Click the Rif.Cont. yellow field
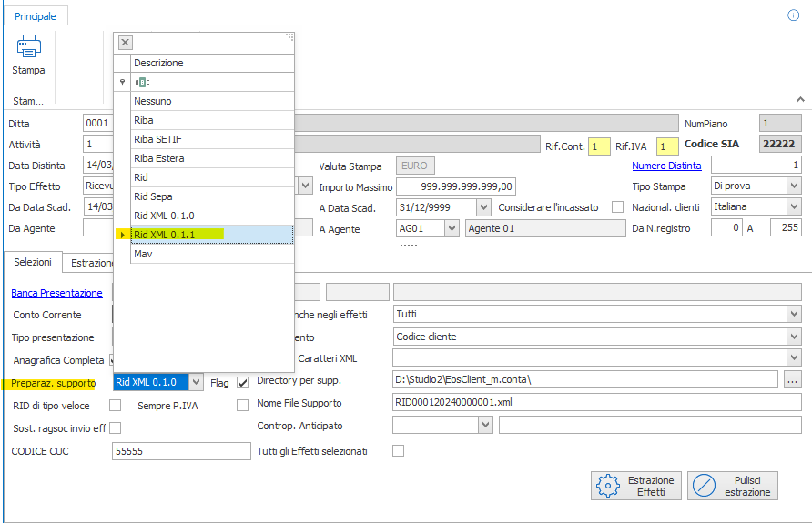The height and width of the screenshot is (523, 812). pyautogui.click(x=599, y=146)
